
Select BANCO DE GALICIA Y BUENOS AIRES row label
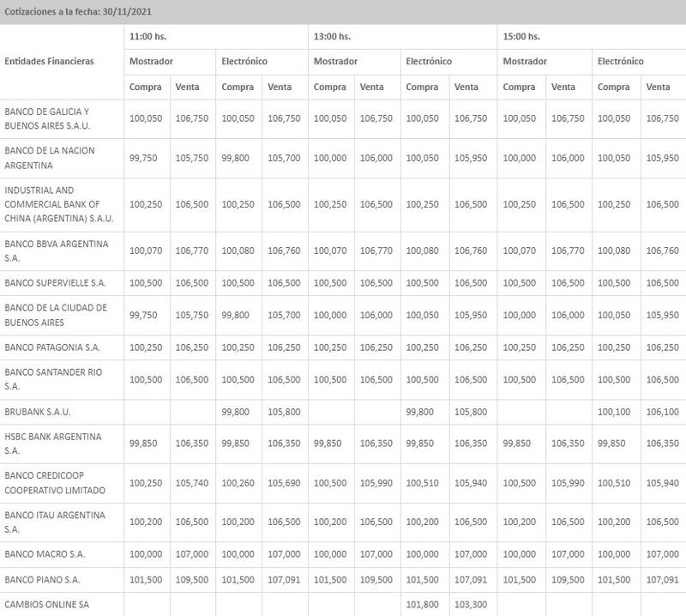tap(49, 118)
